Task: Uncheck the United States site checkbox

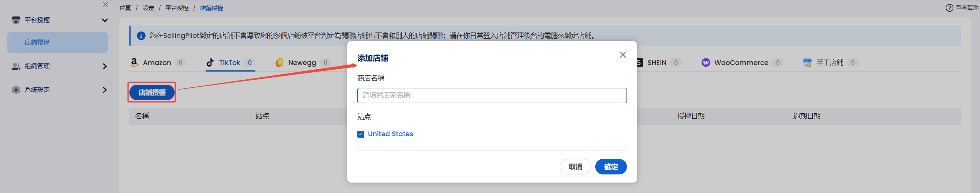Action: click(361, 134)
